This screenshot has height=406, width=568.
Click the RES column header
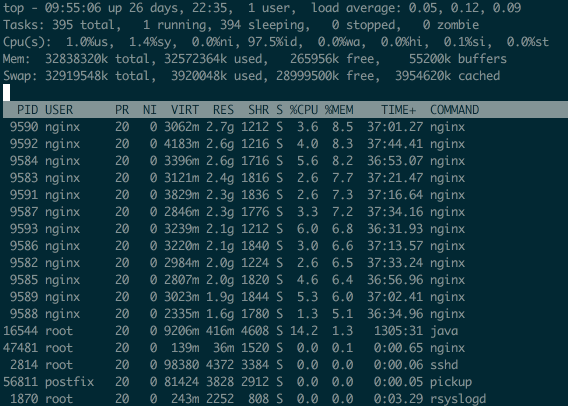223,110
